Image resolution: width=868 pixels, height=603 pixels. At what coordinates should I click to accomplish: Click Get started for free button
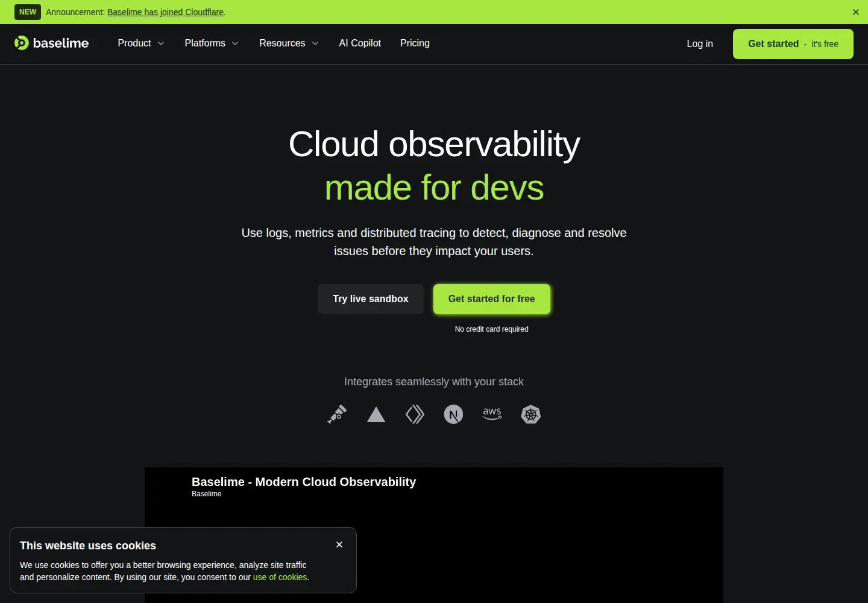pyautogui.click(x=492, y=299)
